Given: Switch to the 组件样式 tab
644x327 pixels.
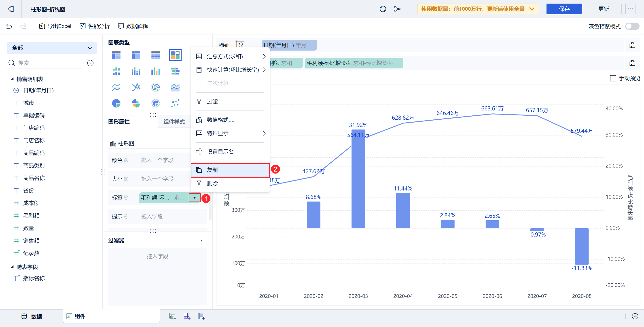Looking at the screenshot, I should (174, 122).
